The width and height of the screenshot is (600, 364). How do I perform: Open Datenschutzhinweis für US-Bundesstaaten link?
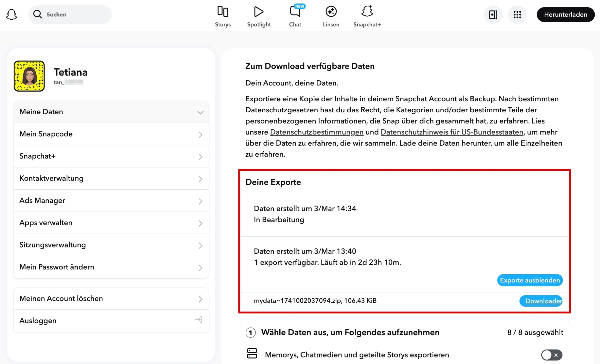coord(452,132)
